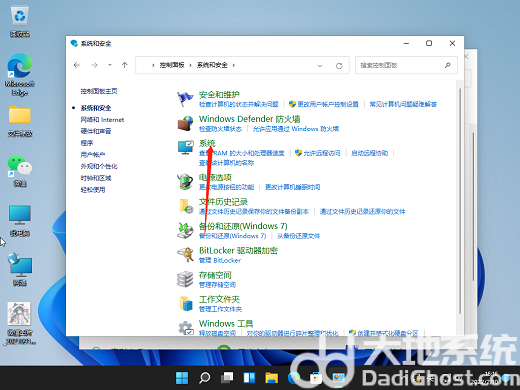This screenshot has height=390, width=520.
Task: Open the Windows Start button on the taskbar
Action: [x=182, y=378]
